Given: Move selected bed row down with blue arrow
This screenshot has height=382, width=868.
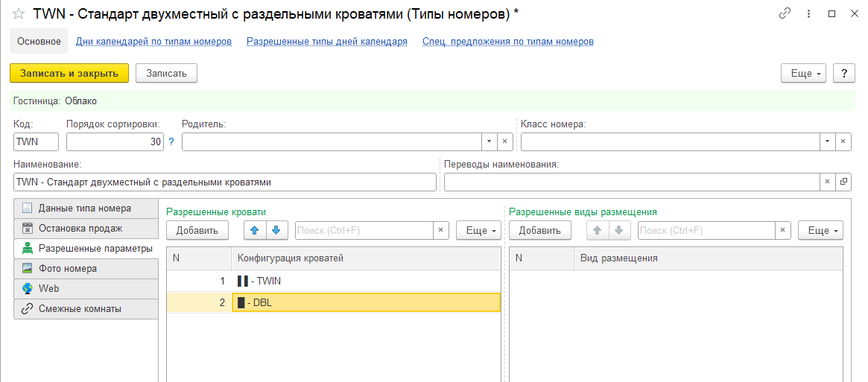Looking at the screenshot, I should click(276, 231).
